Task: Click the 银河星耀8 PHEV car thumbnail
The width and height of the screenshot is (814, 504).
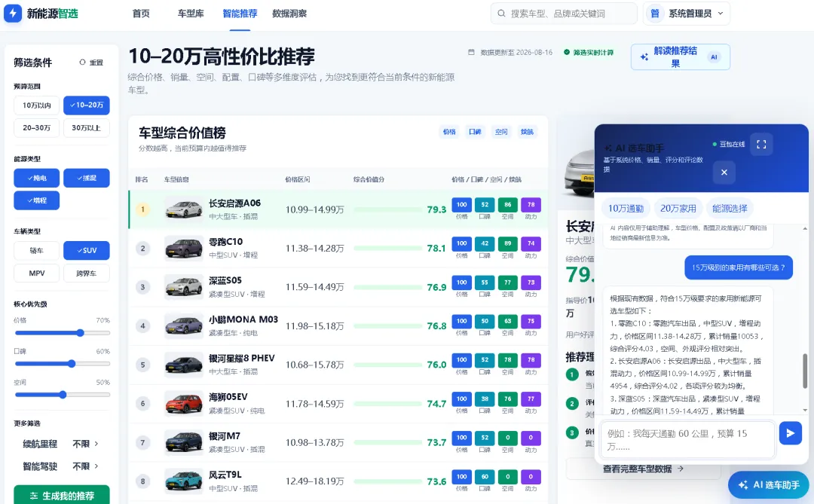Action: click(184, 365)
